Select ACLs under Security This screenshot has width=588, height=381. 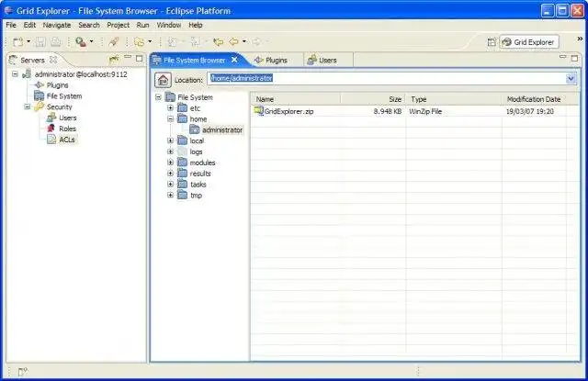[67, 140]
